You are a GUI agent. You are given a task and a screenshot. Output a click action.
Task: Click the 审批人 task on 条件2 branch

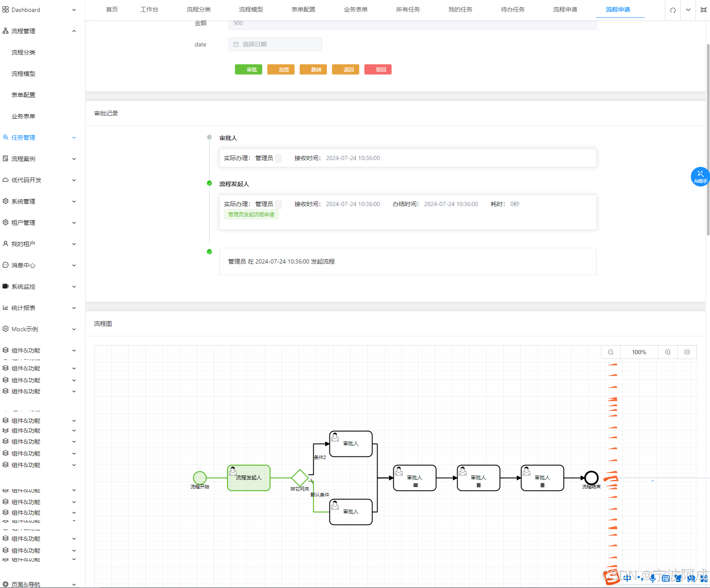pyautogui.click(x=351, y=444)
